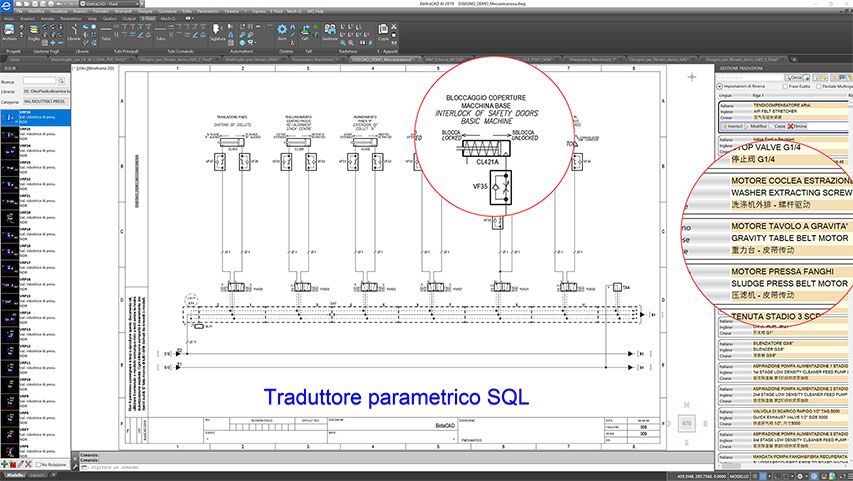Screen dimensions: 853x481
Task: Click the green confirm icon next to Cerca
Action: pyautogui.click(x=807, y=78)
